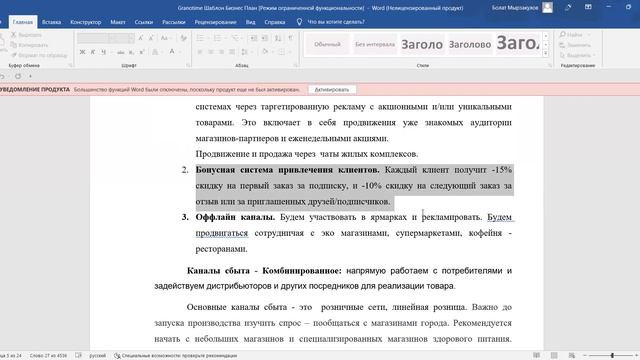
Task: Click the font name box
Action: 92,38
